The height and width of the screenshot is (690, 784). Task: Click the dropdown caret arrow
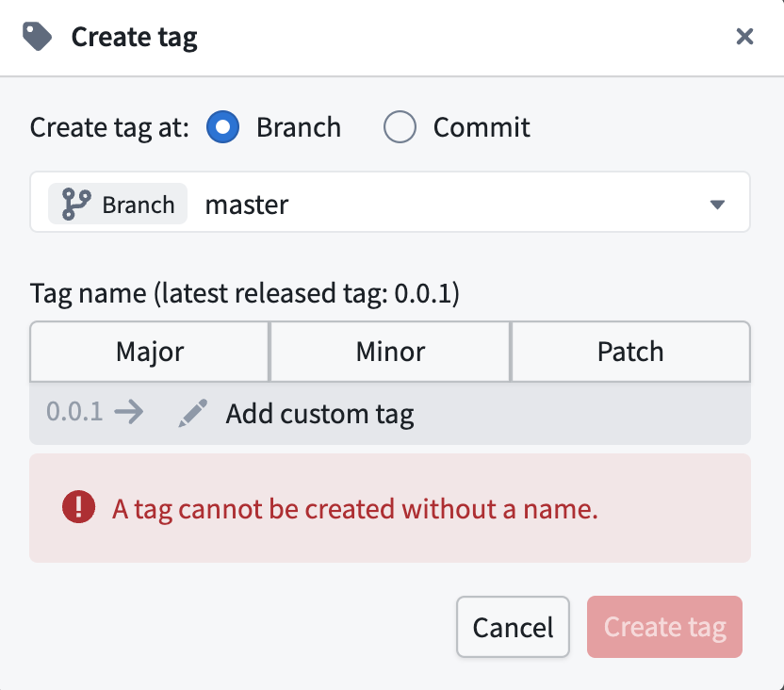pyautogui.click(x=717, y=205)
